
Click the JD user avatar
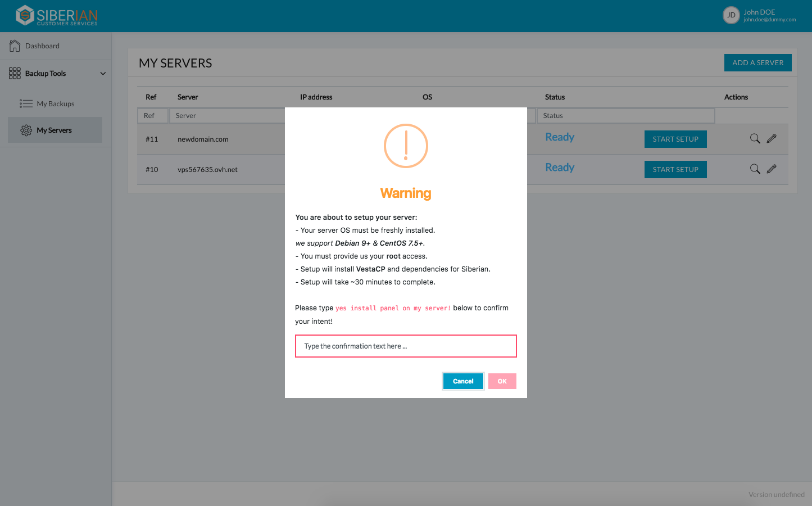(x=731, y=15)
